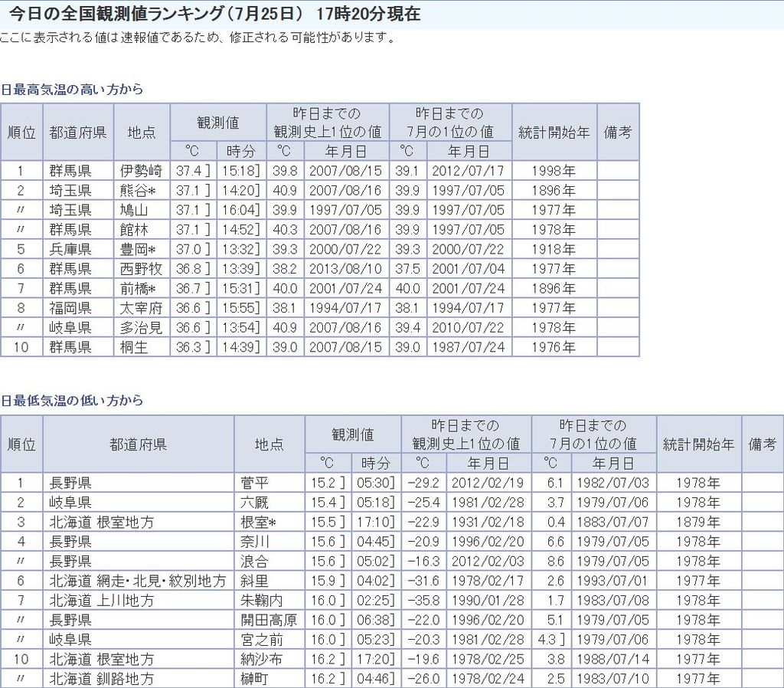Viewport: 784px width, 688px height.
Task: Click the 館林 station name
Action: pos(133,229)
